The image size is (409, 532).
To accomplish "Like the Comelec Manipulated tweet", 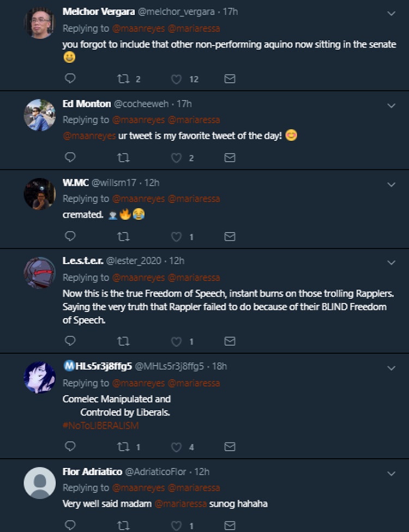I will coord(176,447).
